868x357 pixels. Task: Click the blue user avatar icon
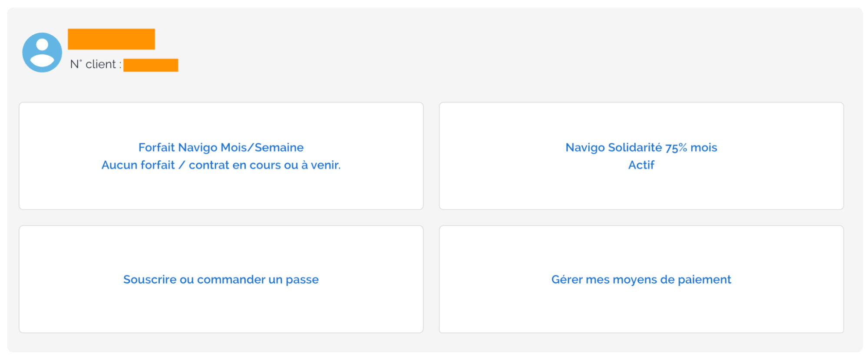coord(42,53)
